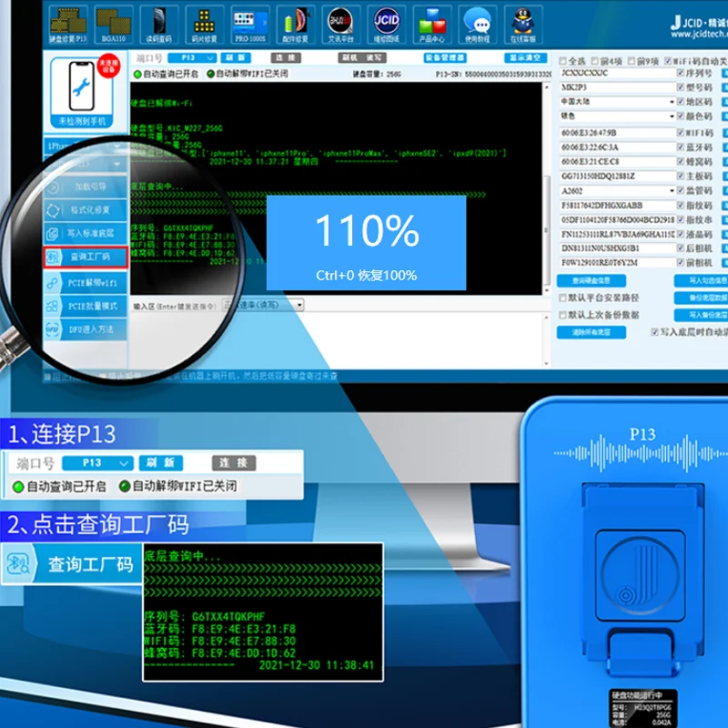728x728 pixels.
Task: Open the 配件修复 battery icon
Action: tap(297, 24)
